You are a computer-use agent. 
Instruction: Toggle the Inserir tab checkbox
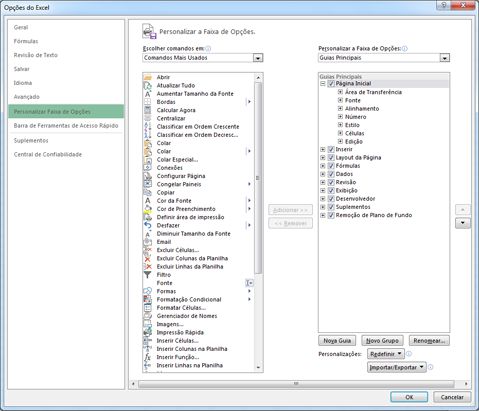click(331, 149)
